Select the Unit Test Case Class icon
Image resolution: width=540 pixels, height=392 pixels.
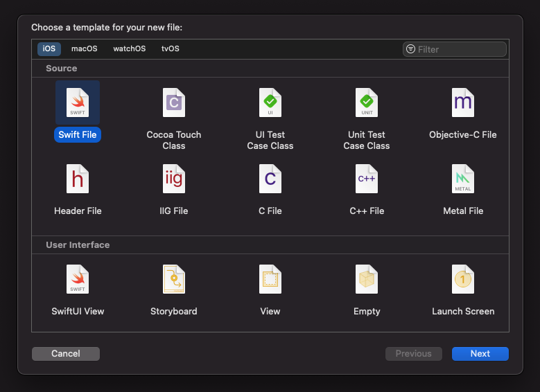click(x=367, y=103)
